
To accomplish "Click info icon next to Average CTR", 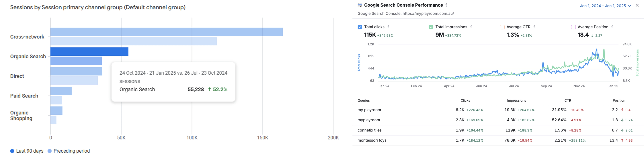I will pyautogui.click(x=534, y=27).
